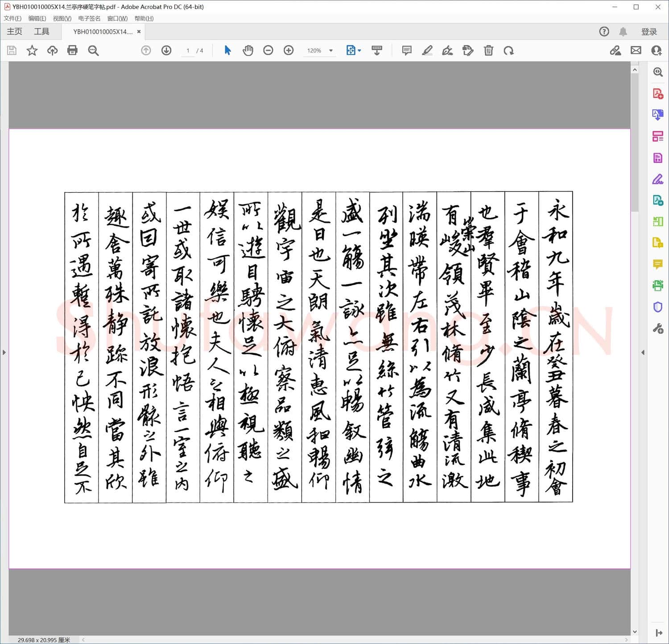The image size is (669, 644).
Task: Open the 窗口(W) menu
Action: 117,18
